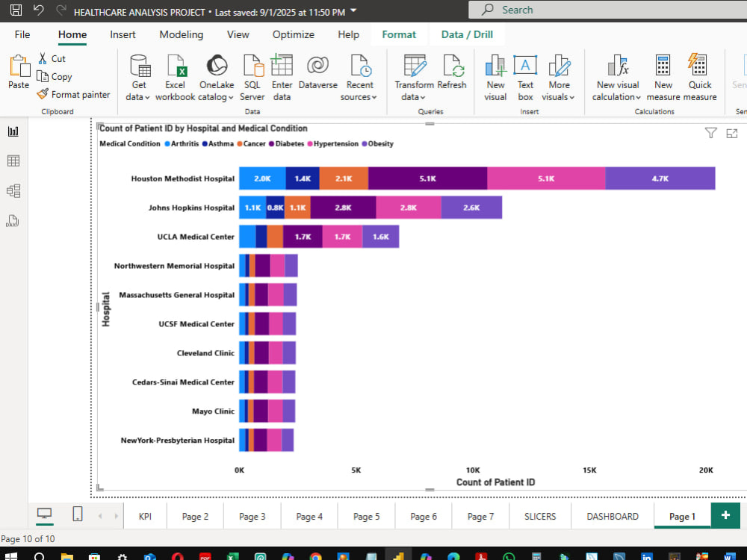This screenshot has height=560, width=747.
Task: Open the Data / Drill tab
Action: [x=467, y=34]
